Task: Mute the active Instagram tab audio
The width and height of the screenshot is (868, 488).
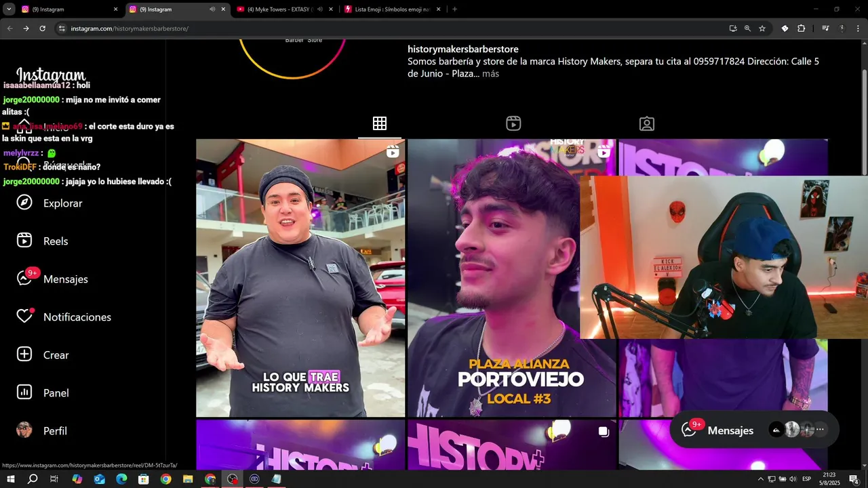Action: pyautogui.click(x=212, y=9)
